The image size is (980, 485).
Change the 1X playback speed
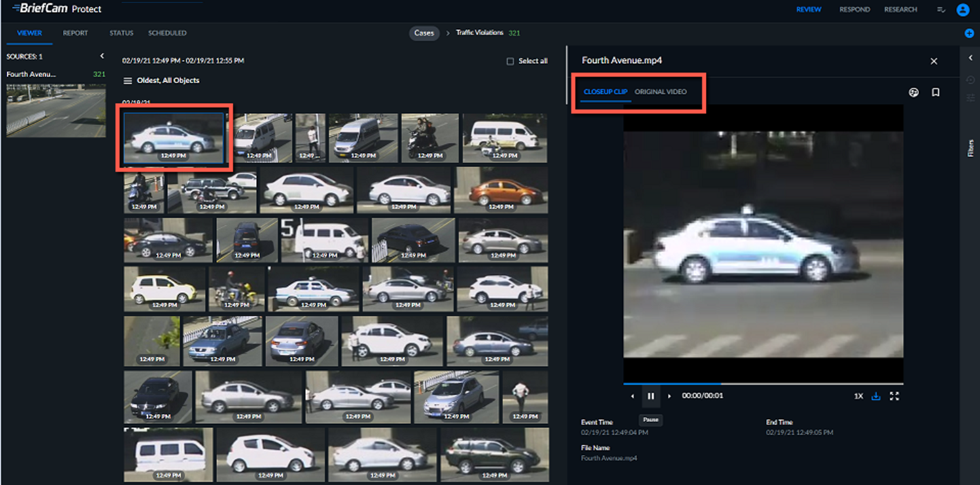(x=858, y=396)
